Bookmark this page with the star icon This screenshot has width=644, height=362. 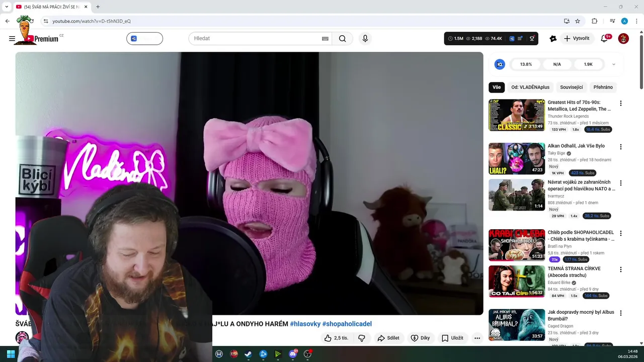pyautogui.click(x=578, y=21)
